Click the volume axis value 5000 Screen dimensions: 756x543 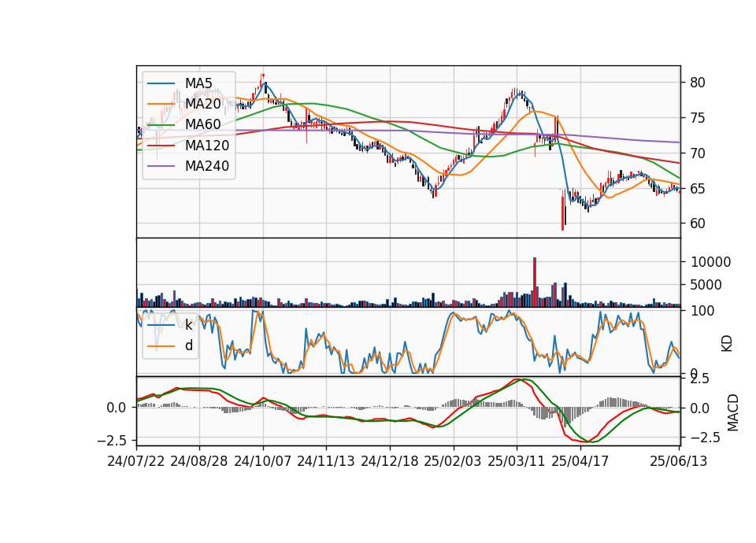[706, 285]
